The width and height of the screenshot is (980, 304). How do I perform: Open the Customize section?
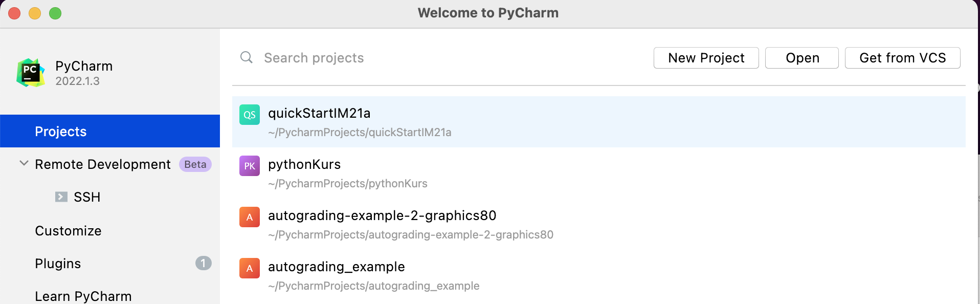tap(68, 231)
